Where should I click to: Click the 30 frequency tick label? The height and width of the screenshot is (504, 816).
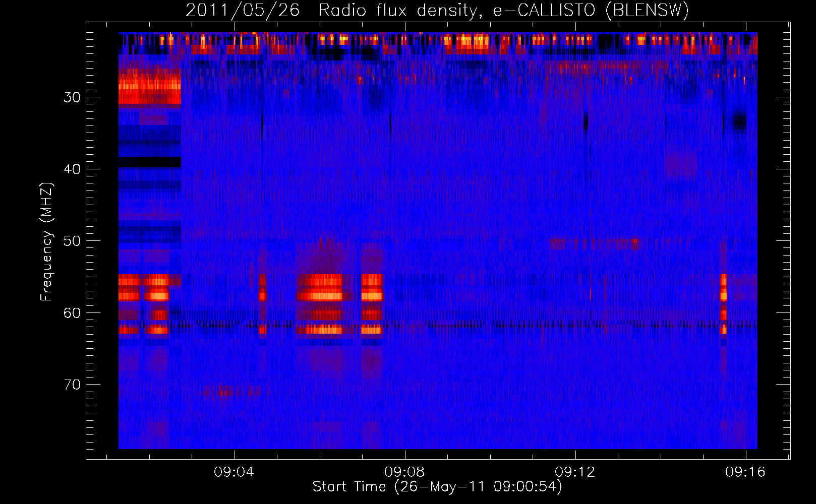(x=72, y=97)
